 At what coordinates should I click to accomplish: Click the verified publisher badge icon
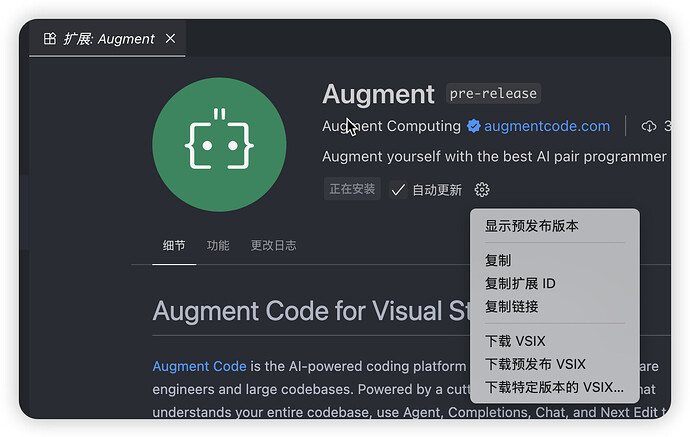point(473,126)
